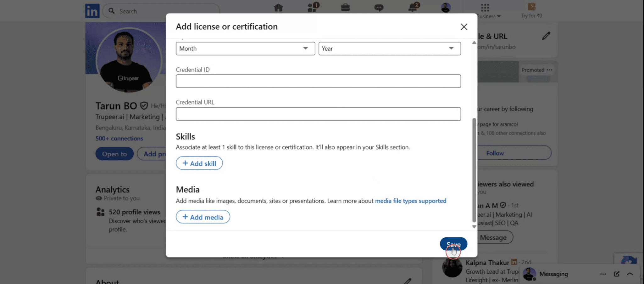Open LinkedIn Messaging icon in top navigation
The image size is (644, 284).
(379, 8)
